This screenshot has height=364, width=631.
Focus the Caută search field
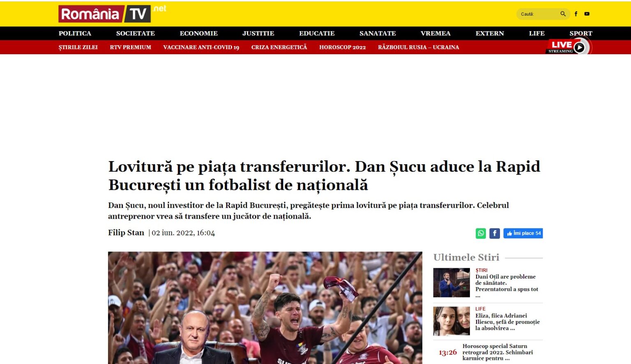[x=538, y=14]
